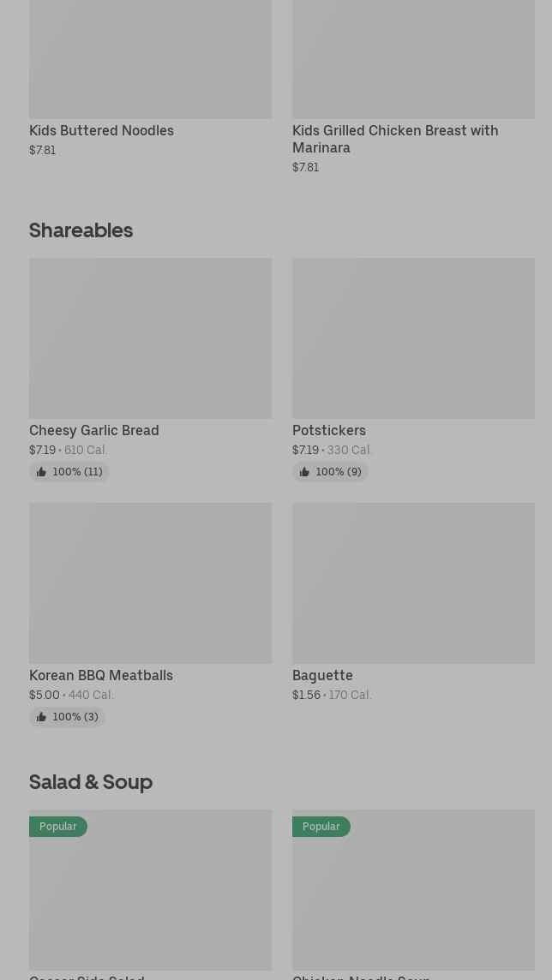
Task: Click thumbs-up icon under Cheesy Garlic Bread
Action: tap(41, 472)
